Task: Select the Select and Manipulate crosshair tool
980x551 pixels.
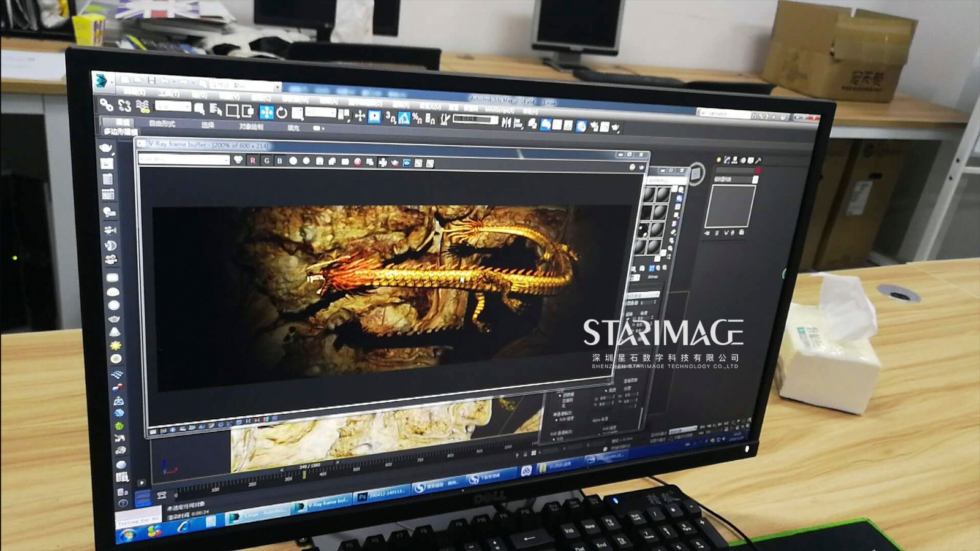Action: click(x=360, y=115)
